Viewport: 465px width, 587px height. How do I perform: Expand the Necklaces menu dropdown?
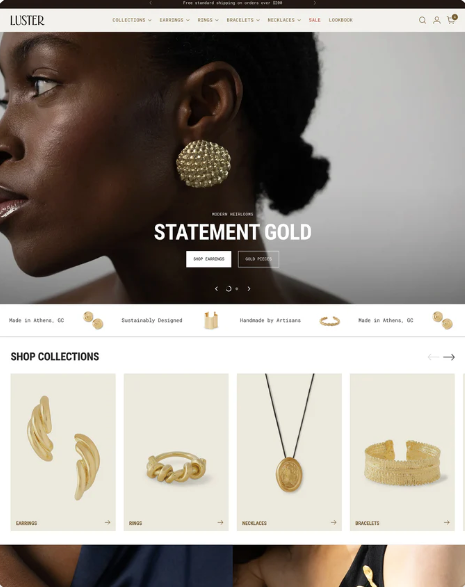tap(284, 20)
